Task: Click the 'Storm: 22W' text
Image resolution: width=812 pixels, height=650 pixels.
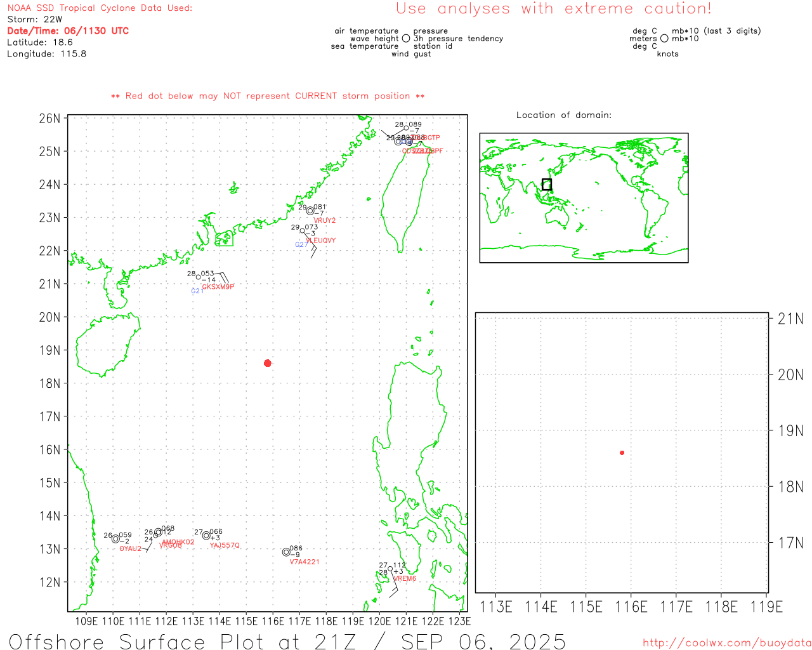Action: [35, 20]
